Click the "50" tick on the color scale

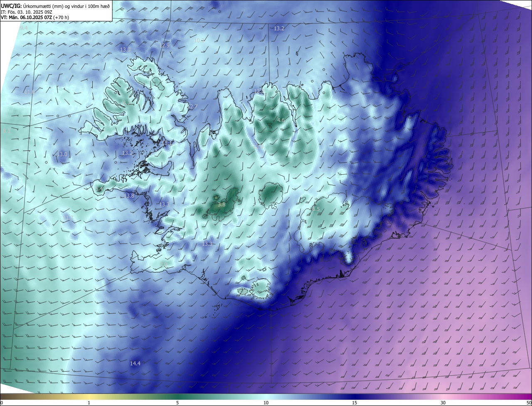click(x=529, y=403)
